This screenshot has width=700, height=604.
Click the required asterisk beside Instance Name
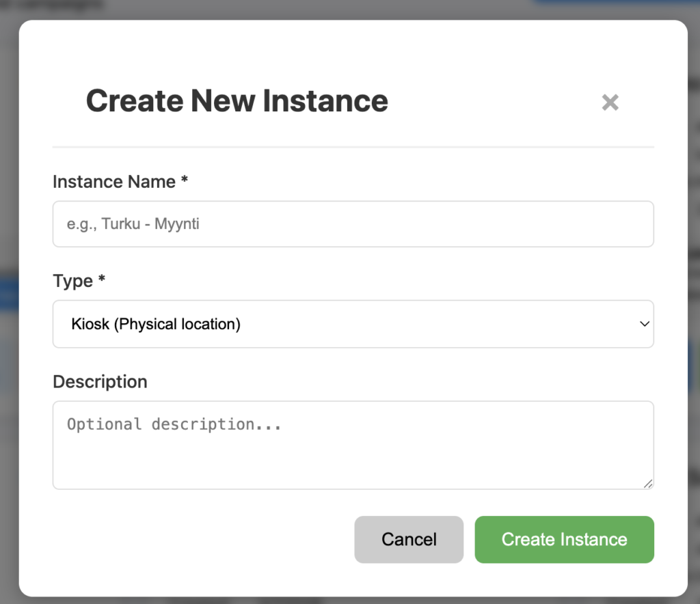pyautogui.click(x=184, y=181)
